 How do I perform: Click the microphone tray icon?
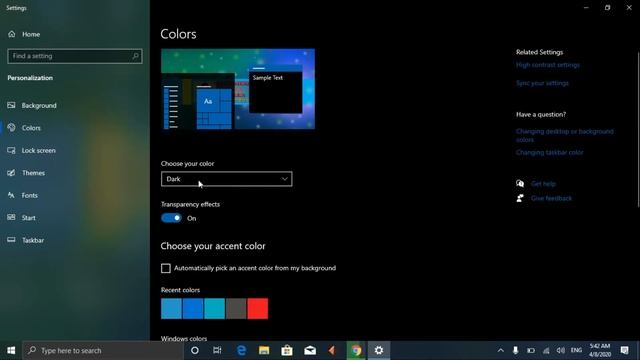coord(516,351)
